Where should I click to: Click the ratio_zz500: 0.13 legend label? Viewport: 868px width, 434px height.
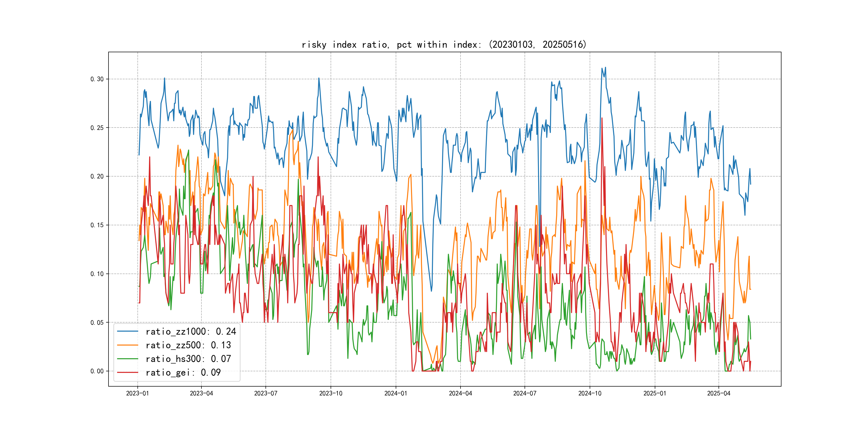[188, 345]
